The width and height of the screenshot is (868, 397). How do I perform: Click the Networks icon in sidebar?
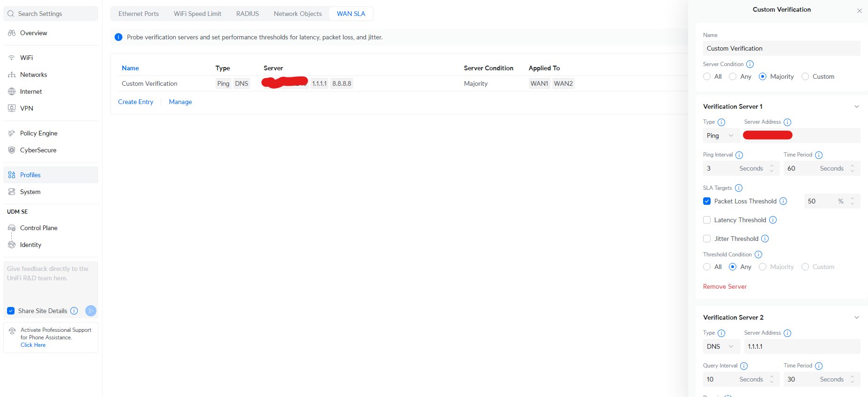[x=12, y=75]
